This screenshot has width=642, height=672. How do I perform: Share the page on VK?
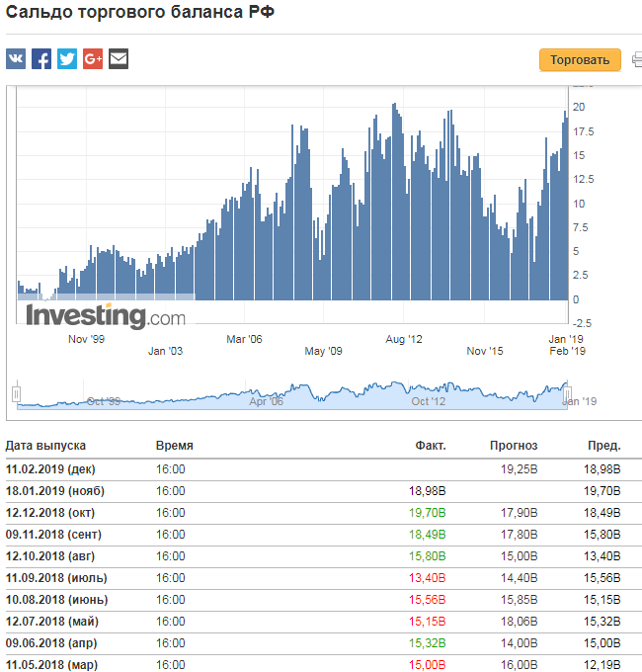pos(16,58)
